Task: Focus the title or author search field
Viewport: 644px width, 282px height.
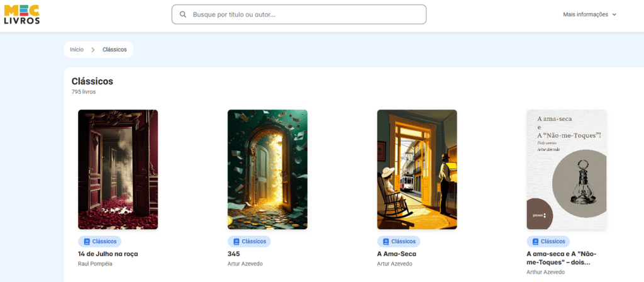Action: click(299, 14)
